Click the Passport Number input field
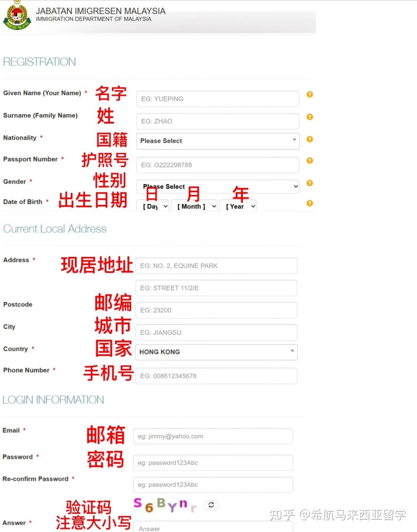The width and height of the screenshot is (417, 532). [x=217, y=165]
